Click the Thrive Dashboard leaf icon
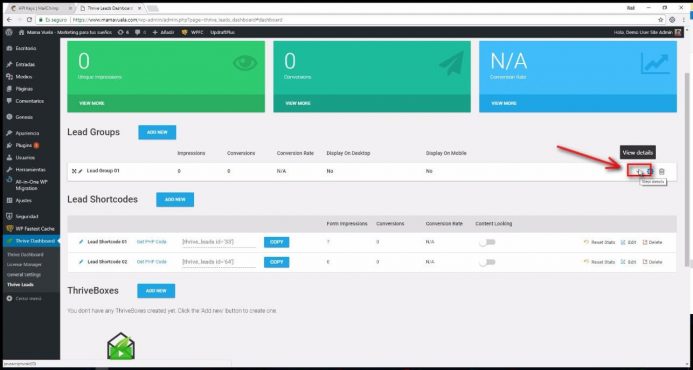This screenshot has width=693, height=370. (x=9, y=241)
